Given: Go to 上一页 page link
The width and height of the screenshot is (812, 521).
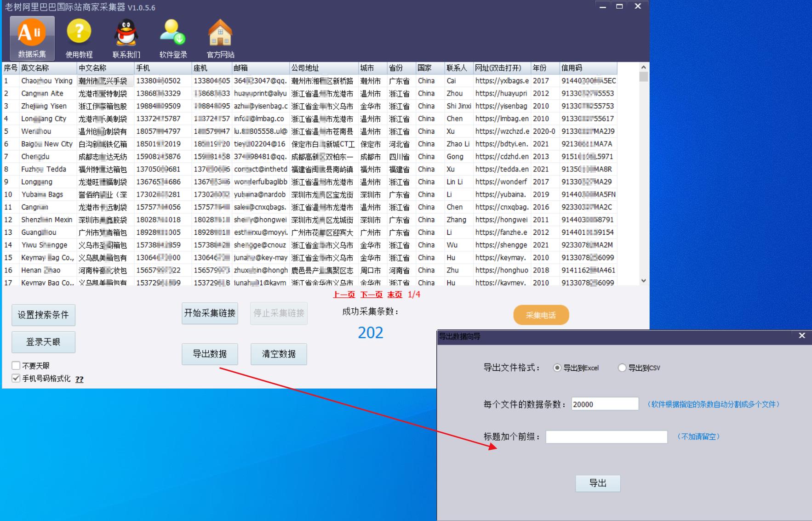Looking at the screenshot, I should tap(344, 294).
